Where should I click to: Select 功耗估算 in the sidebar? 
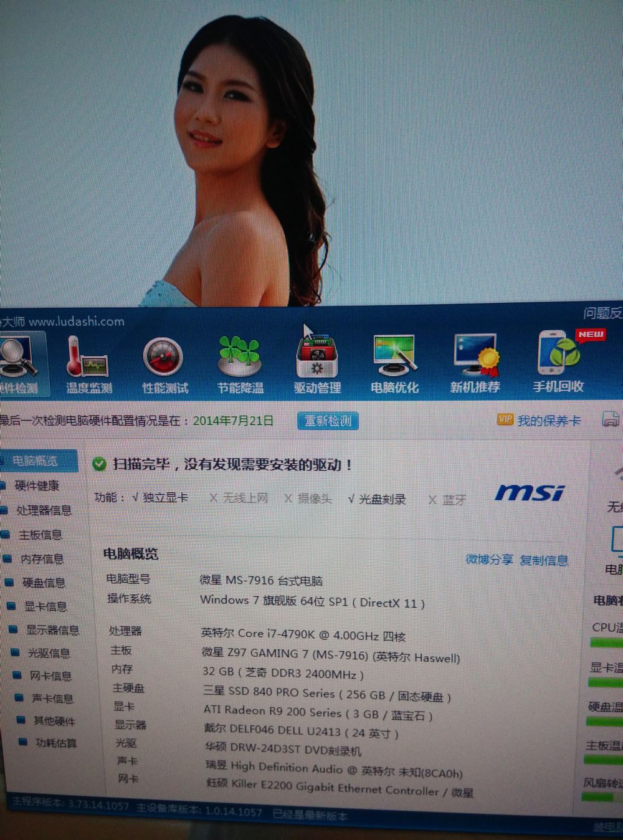(55, 743)
